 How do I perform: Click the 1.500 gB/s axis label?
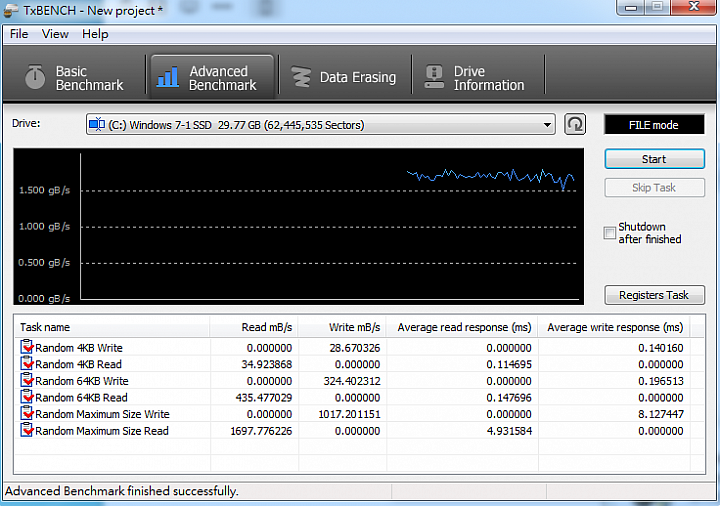44,190
